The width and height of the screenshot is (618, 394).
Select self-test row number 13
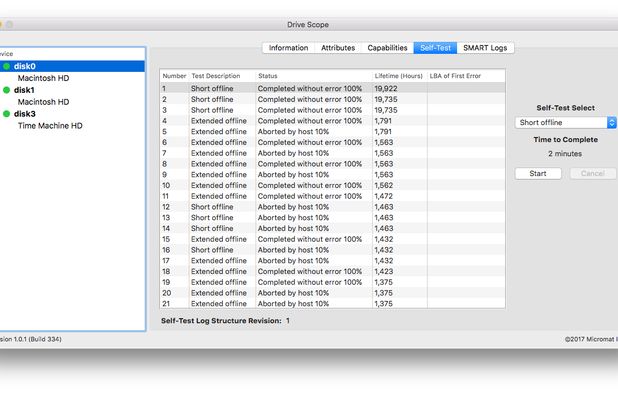click(x=332, y=217)
